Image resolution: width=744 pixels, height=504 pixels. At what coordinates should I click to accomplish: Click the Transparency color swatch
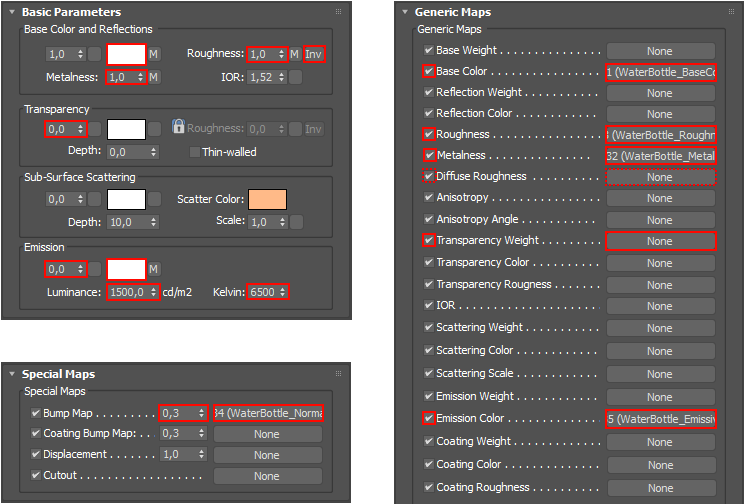[126, 129]
